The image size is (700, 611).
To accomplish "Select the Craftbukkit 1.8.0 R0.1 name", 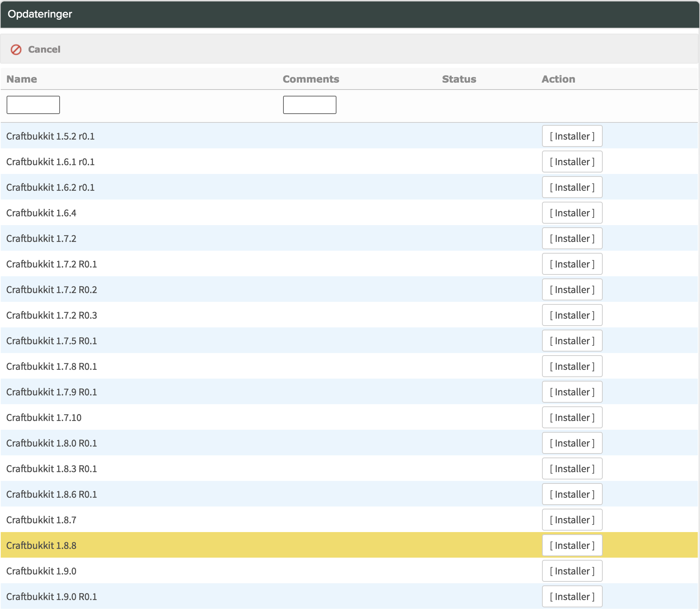I will pos(52,443).
